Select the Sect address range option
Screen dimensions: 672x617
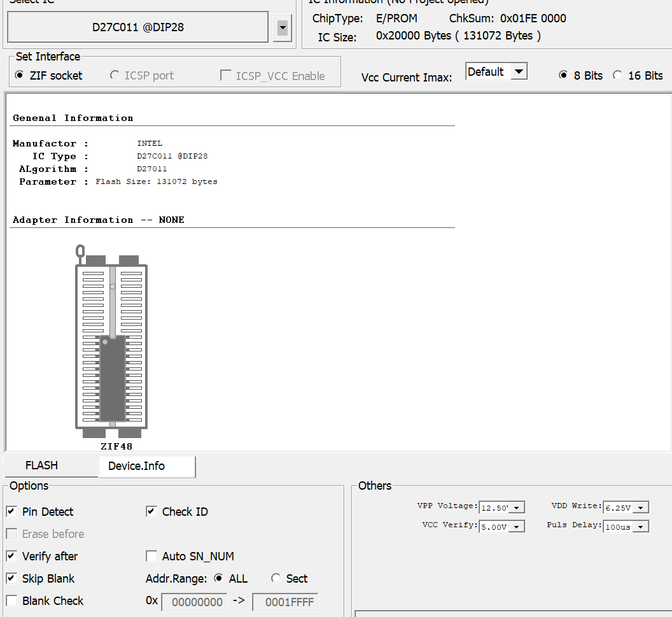click(x=276, y=578)
